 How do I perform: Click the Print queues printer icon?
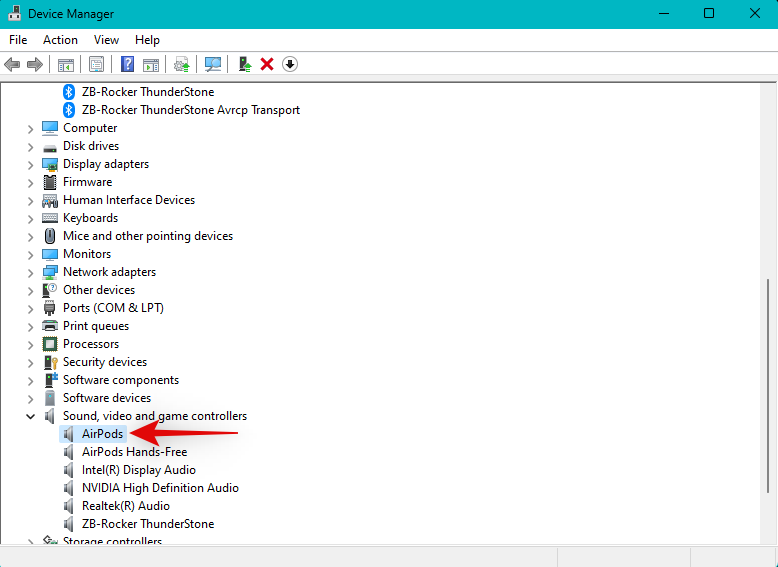point(50,326)
